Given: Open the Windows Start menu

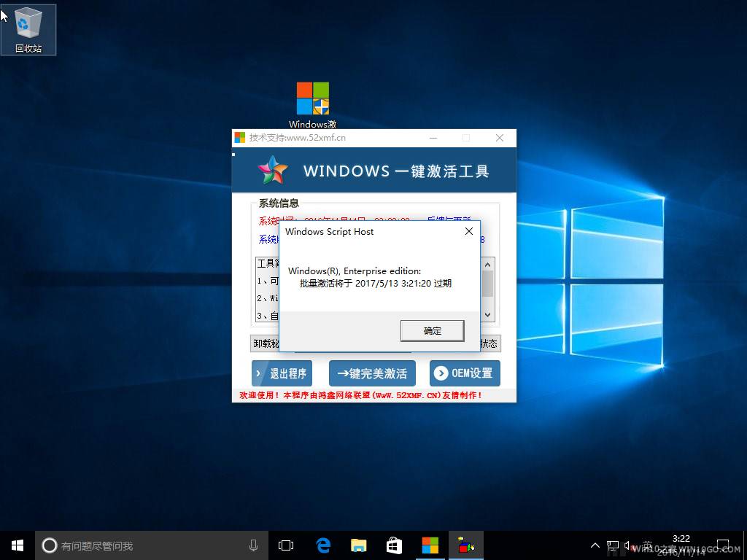Looking at the screenshot, I should tap(18, 545).
